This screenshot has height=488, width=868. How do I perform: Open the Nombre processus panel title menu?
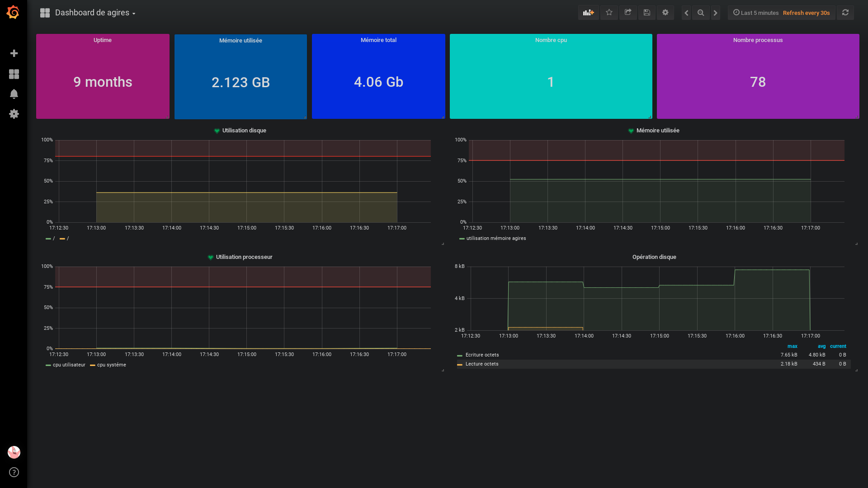[758, 40]
